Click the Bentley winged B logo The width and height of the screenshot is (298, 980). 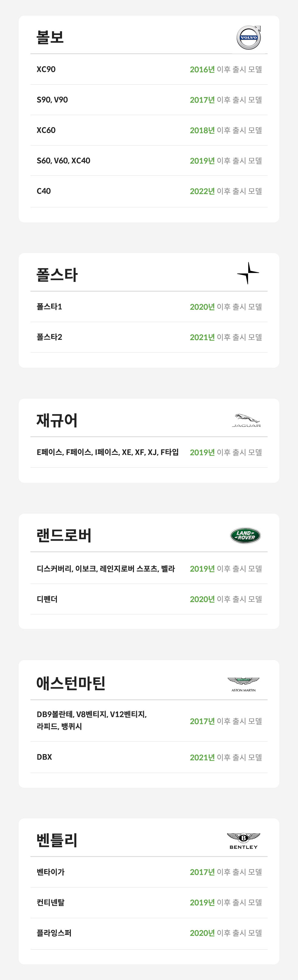click(x=243, y=841)
